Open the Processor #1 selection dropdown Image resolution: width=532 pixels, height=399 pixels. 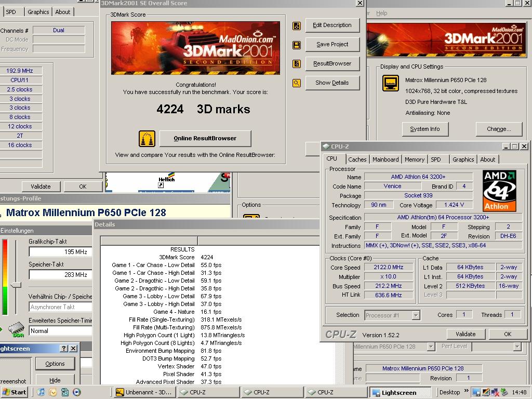[416, 315]
